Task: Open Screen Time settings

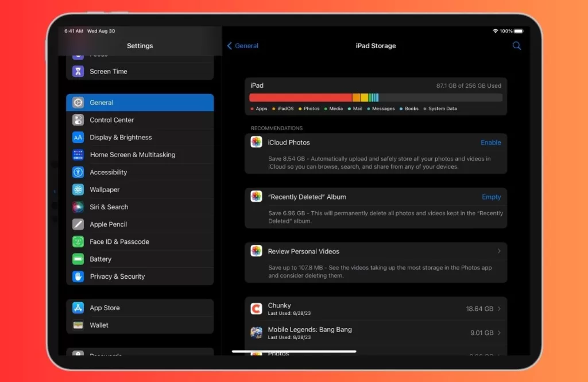Action: pos(140,71)
